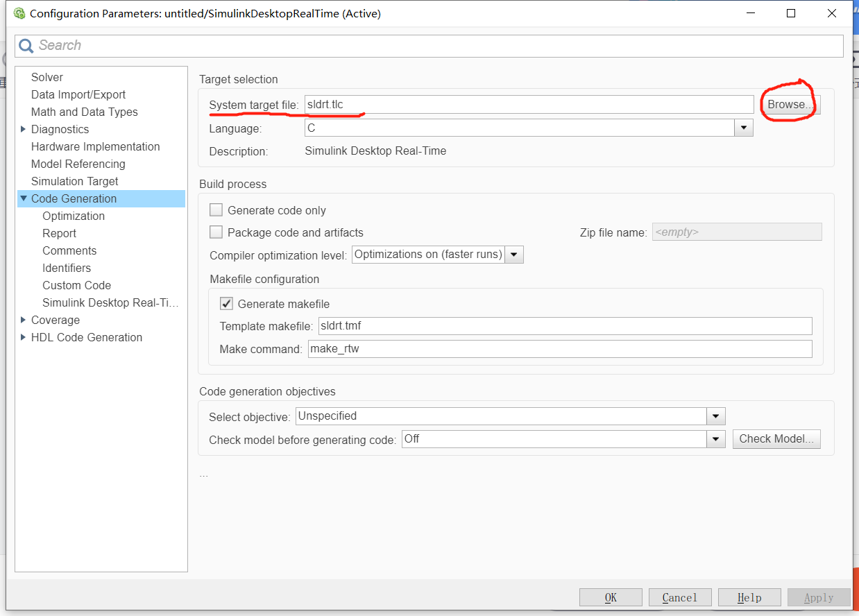The image size is (859, 616).
Task: Open Simulink Desktop Real-Time settings pane
Action: point(110,302)
